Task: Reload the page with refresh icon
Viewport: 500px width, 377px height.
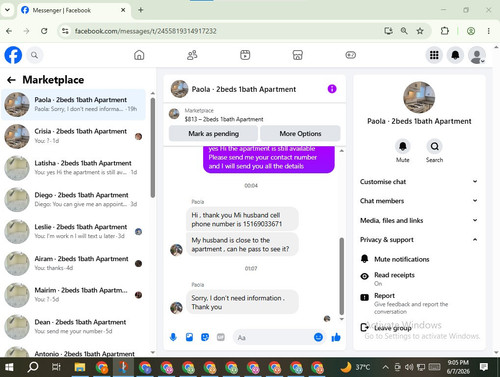Action: [44, 31]
